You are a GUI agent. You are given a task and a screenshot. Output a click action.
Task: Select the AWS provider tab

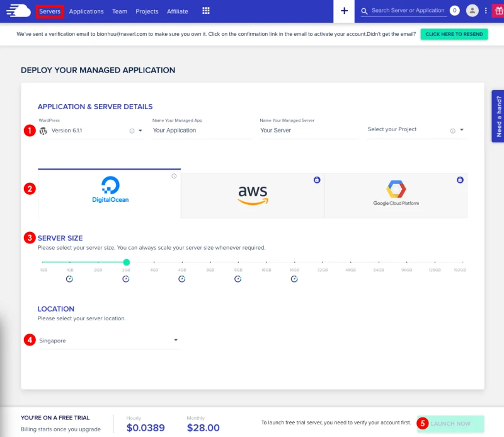click(253, 195)
